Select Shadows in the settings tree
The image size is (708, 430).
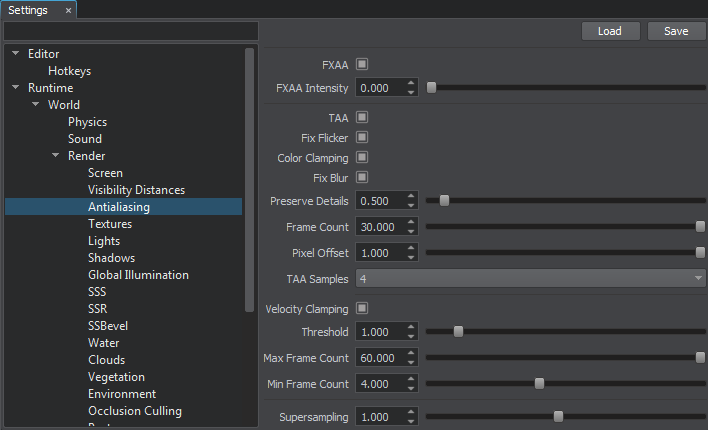[x=112, y=258]
